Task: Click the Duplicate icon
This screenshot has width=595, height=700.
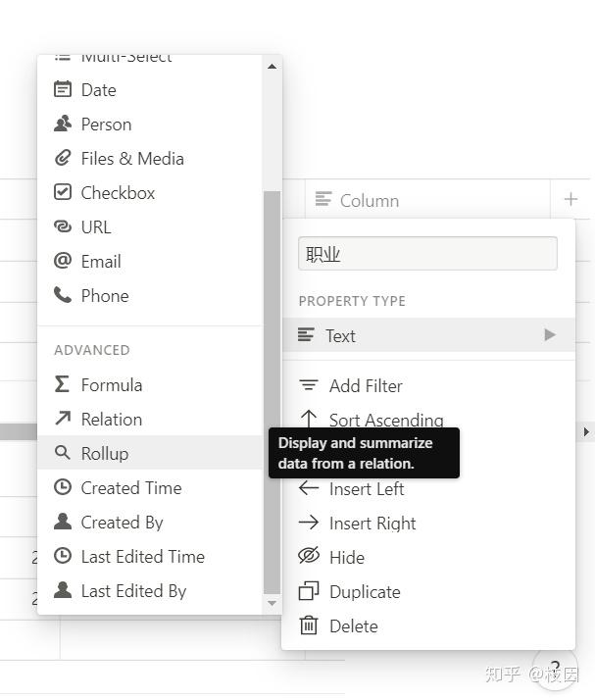Action: 309,591
